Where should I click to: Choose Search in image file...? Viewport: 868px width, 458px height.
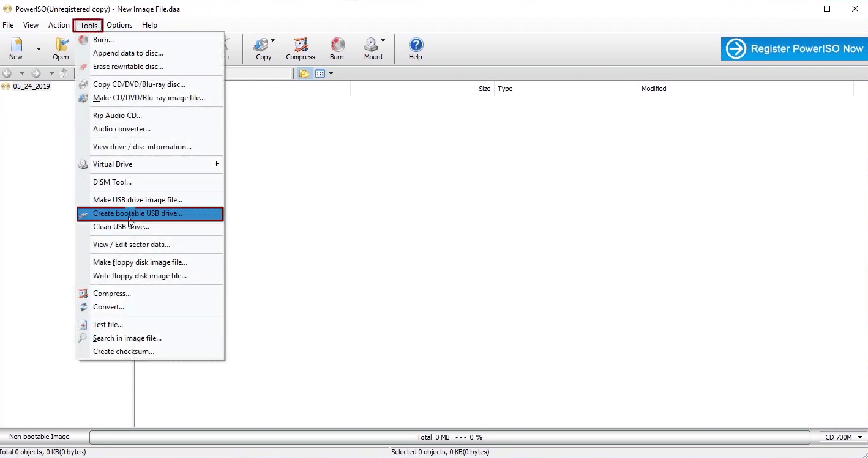click(150, 338)
